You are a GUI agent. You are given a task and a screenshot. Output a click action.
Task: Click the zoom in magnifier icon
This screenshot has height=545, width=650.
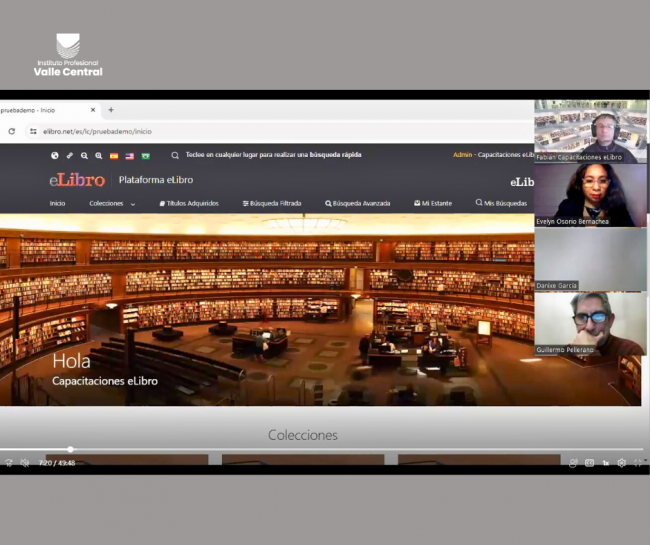[x=99, y=156]
